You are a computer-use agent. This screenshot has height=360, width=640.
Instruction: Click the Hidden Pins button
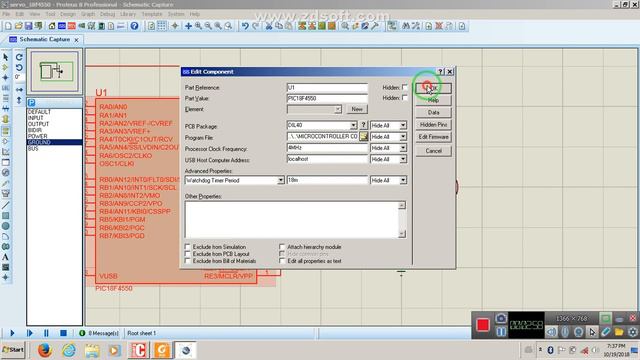coord(433,124)
